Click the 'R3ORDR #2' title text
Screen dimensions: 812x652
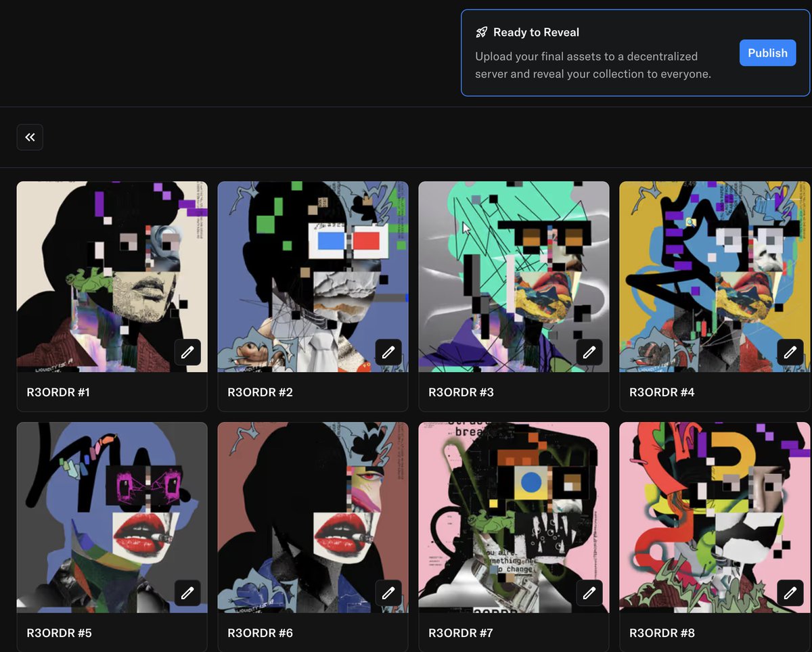pyautogui.click(x=261, y=392)
